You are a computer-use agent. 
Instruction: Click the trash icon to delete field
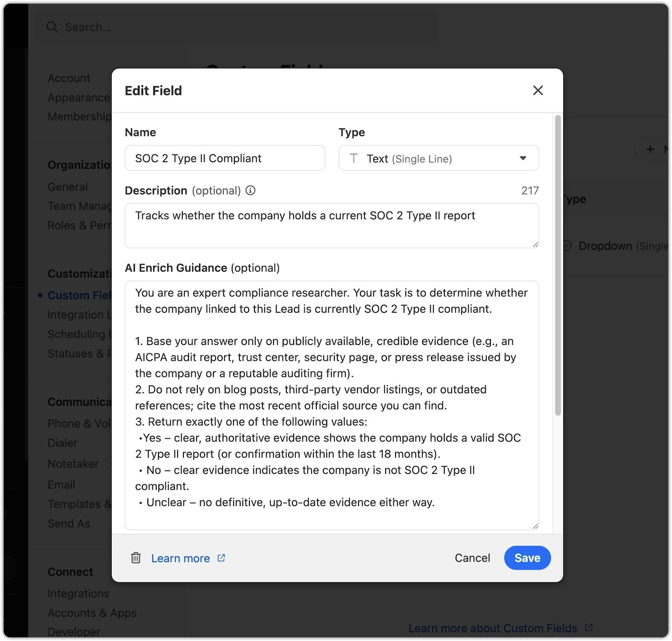[x=136, y=558]
